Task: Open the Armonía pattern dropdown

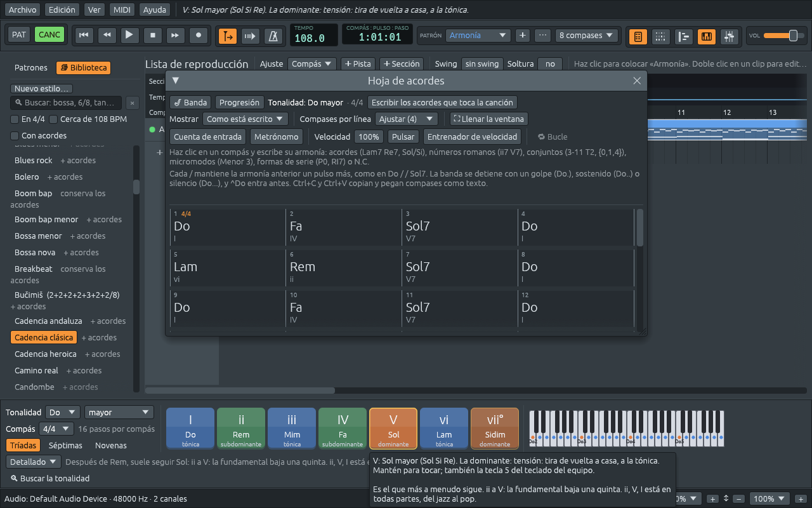Action: click(478, 36)
